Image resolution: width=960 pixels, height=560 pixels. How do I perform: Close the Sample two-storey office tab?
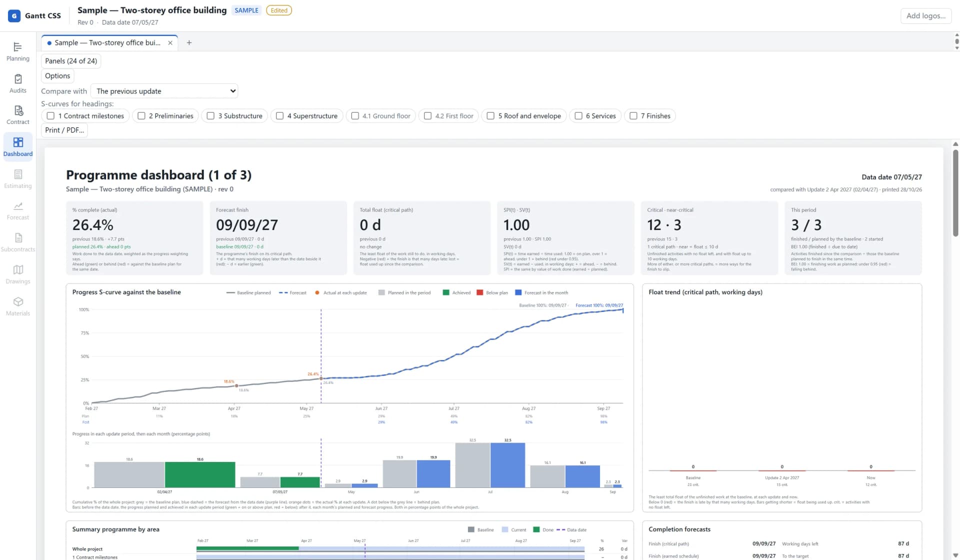[170, 43]
